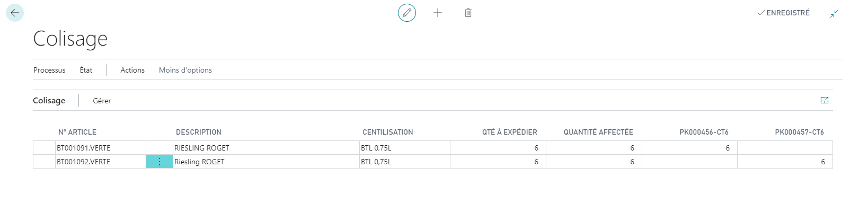Open the three-dots row menu for BT001092.VERTE
This screenshot has height=212, width=868.
(160, 162)
